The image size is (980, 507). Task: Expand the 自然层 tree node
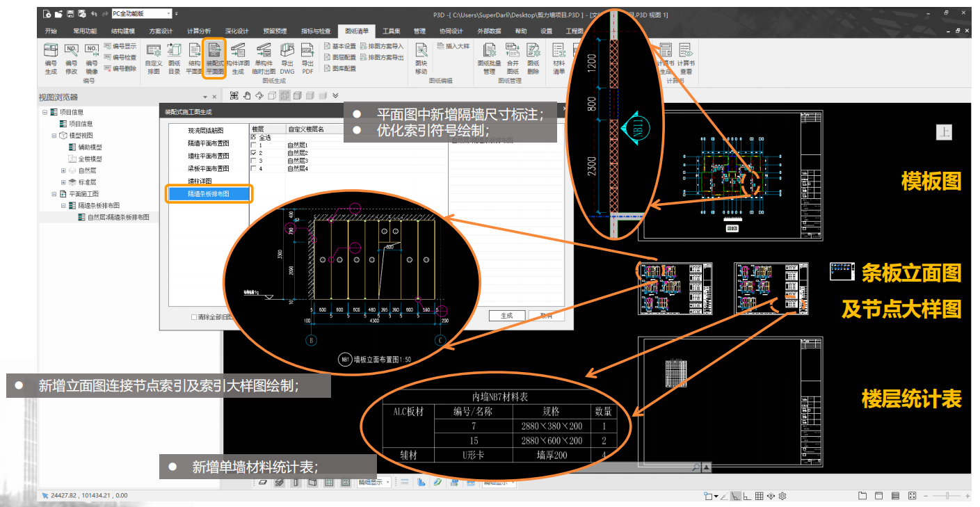click(x=63, y=170)
